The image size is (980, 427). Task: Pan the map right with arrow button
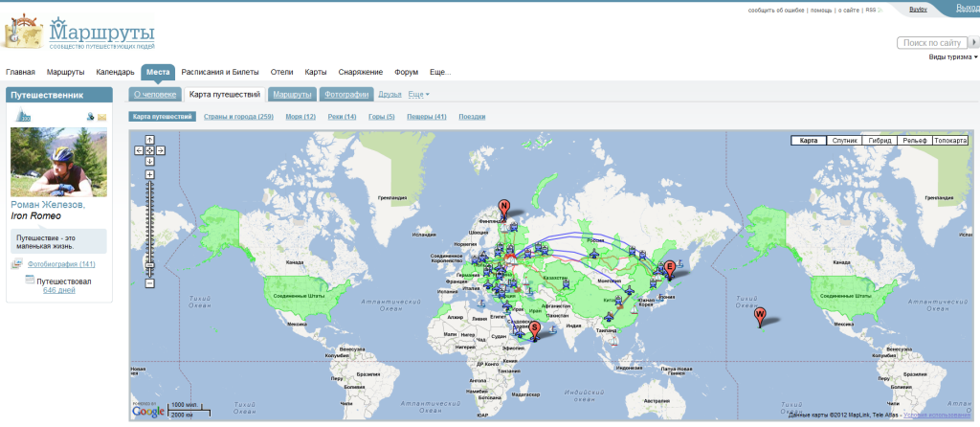(x=161, y=150)
